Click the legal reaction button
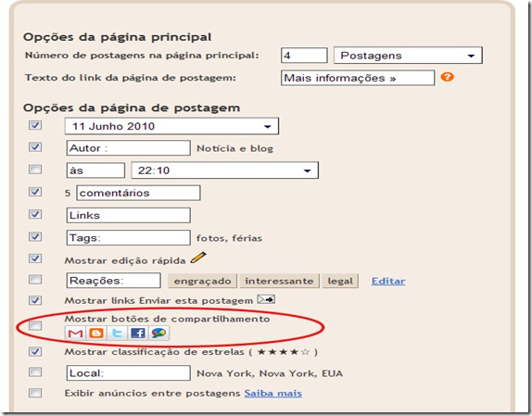Viewport: 532px width, 416px height. coord(340,281)
